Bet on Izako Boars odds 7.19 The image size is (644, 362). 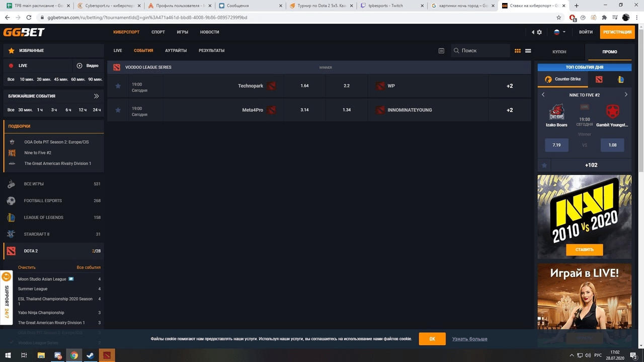tap(556, 145)
